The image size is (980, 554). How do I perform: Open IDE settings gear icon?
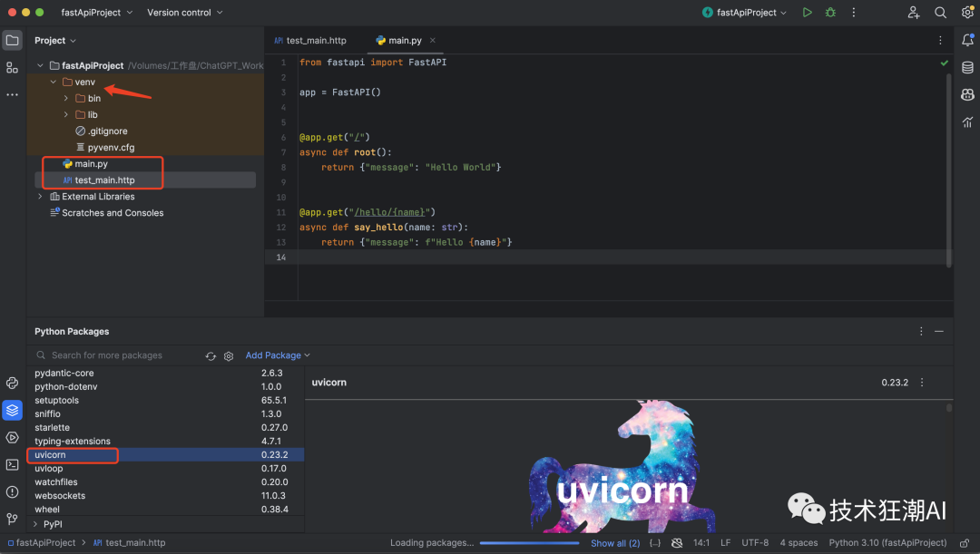click(x=967, y=13)
